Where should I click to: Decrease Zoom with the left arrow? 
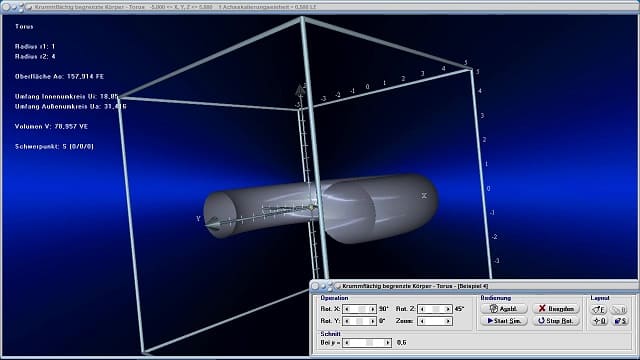click(422, 321)
